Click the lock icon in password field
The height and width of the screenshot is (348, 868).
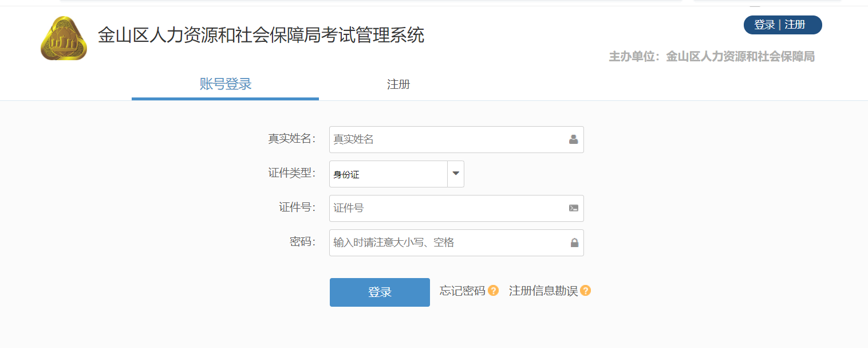point(574,243)
